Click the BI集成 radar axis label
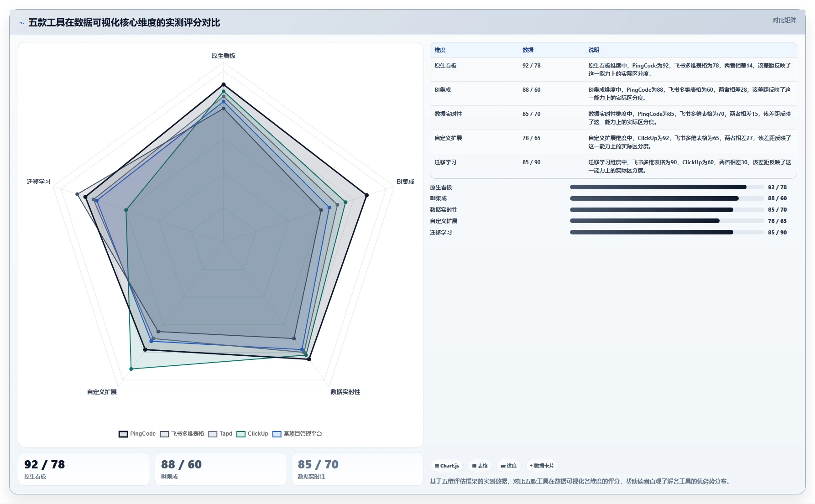Screen dimensions: 815x504 tap(405, 182)
